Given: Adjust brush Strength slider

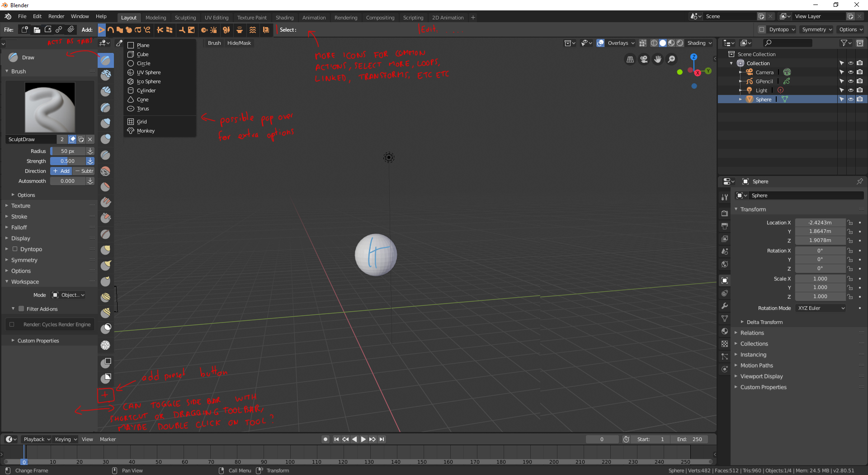Looking at the screenshot, I should point(68,161).
